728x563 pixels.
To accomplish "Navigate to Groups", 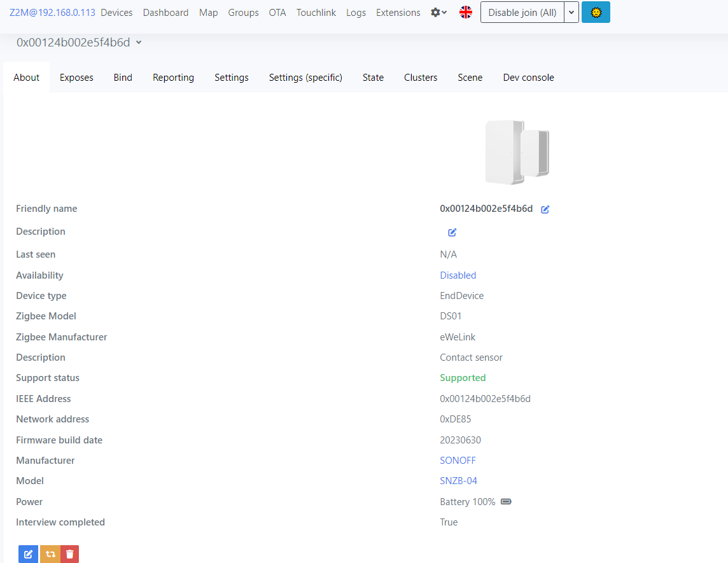I will [243, 13].
